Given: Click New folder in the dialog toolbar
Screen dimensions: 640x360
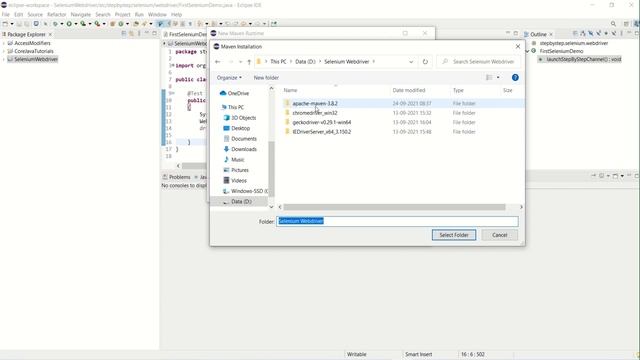Looking at the screenshot, I should click(x=266, y=78).
